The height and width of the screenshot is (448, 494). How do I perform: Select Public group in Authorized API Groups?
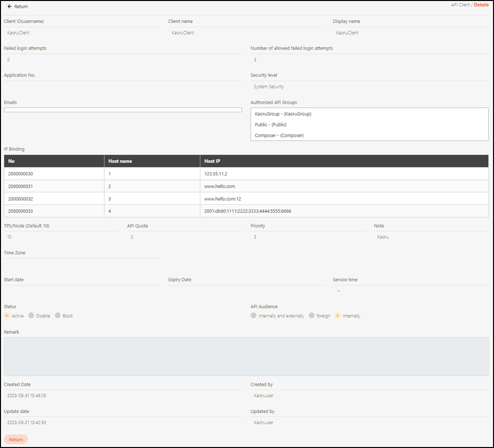[271, 124]
